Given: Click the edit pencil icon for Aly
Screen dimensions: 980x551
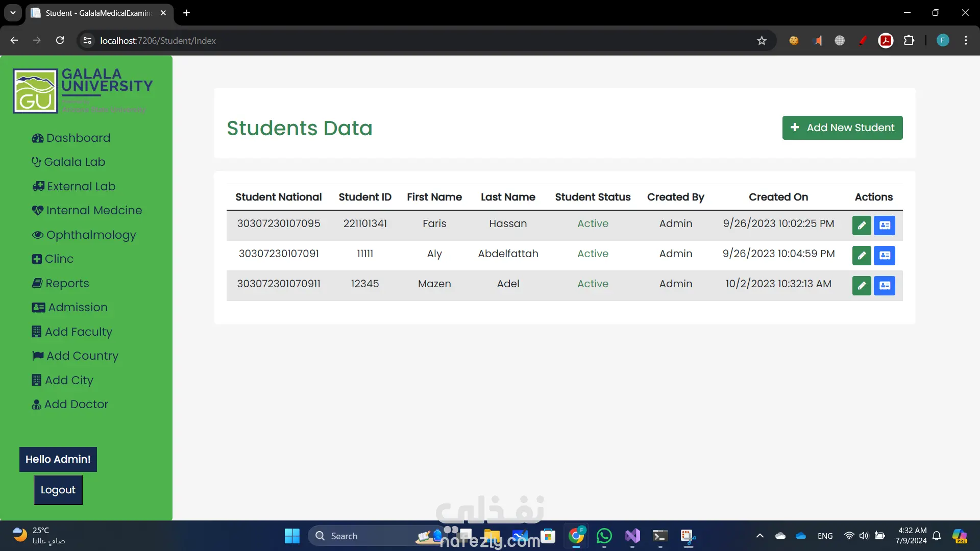Looking at the screenshot, I should coord(861,256).
